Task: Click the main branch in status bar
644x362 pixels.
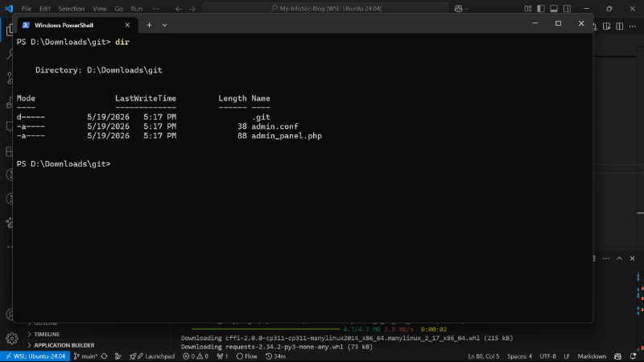Action: click(x=85, y=356)
